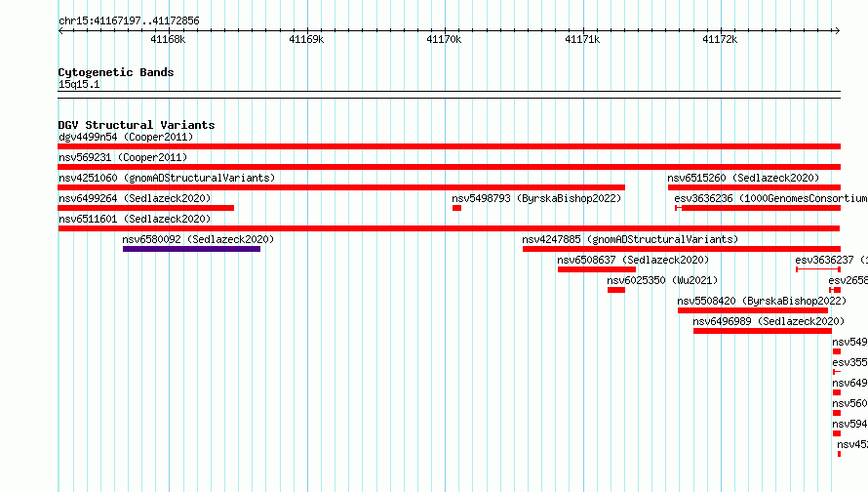Select the nsv4247885 (gnomADStructuralVariants) label
This screenshot has height=492, width=868.
coord(630,239)
